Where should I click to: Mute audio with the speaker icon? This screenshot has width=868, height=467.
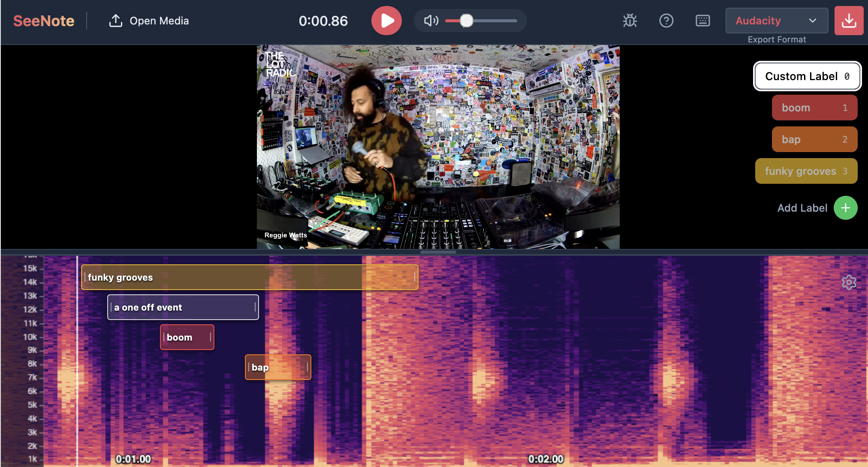[x=431, y=21]
